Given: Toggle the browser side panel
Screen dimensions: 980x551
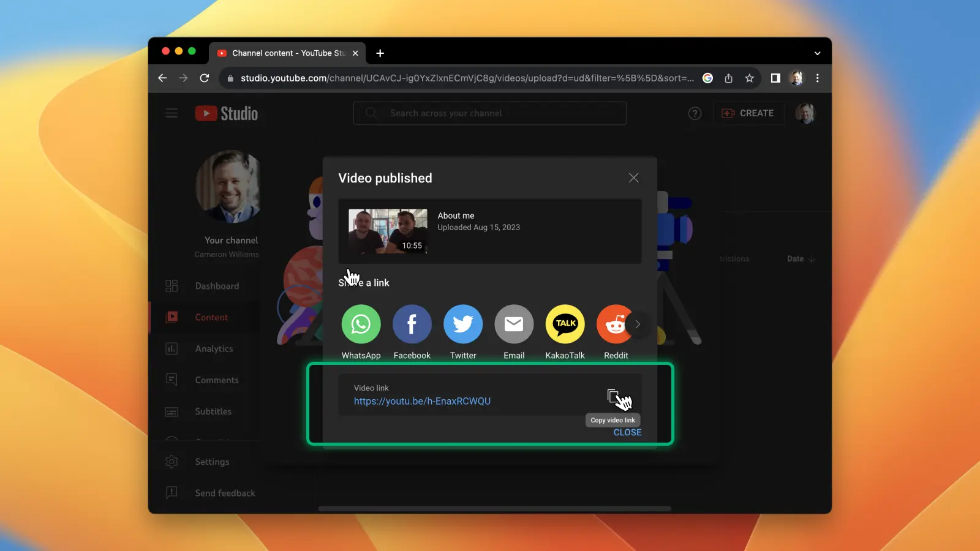Looking at the screenshot, I should pyautogui.click(x=775, y=78).
